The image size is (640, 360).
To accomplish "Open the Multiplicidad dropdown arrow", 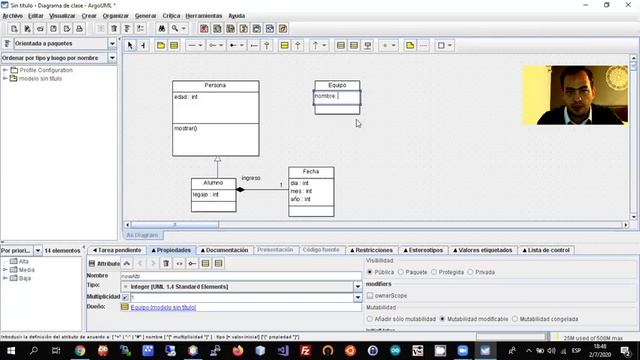I will click(x=358, y=297).
